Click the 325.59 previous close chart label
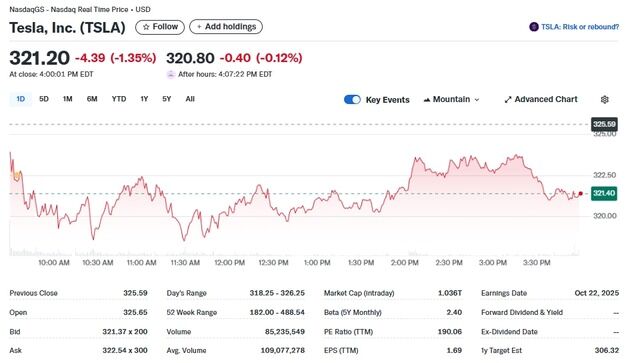This screenshot has height=363, width=628. (604, 124)
